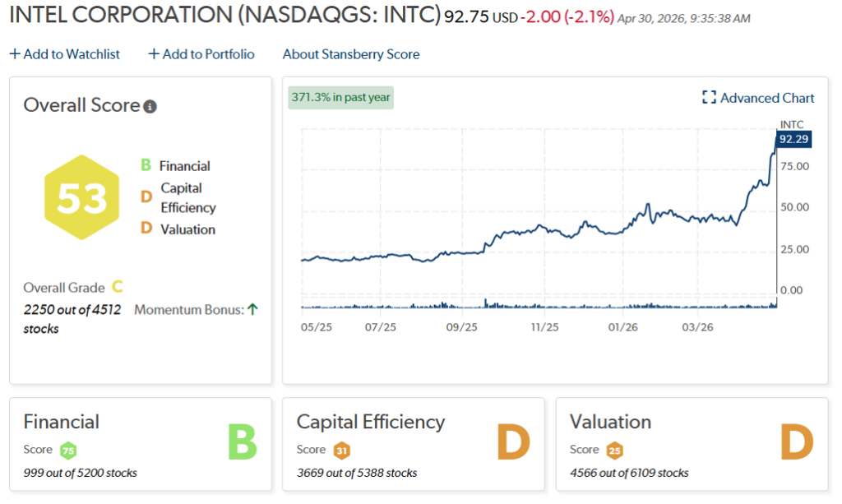Image resolution: width=842 pixels, height=504 pixels.
Task: Click the yellow Overall Grade C letter
Action: click(117, 287)
